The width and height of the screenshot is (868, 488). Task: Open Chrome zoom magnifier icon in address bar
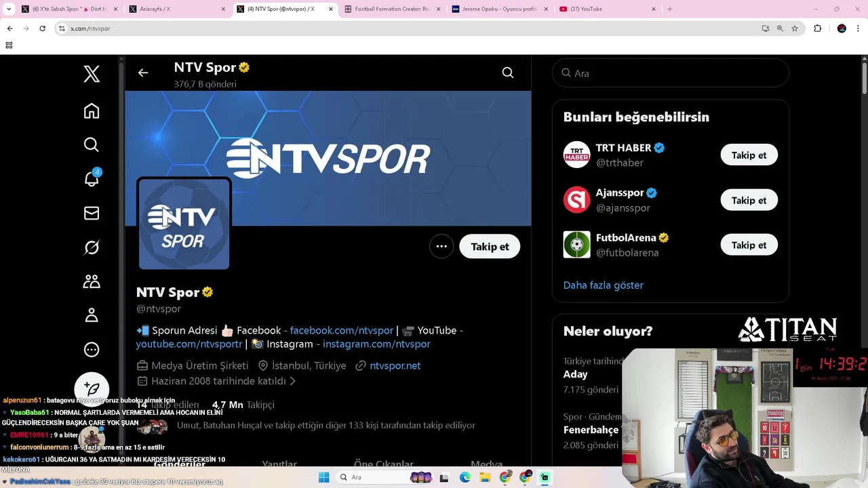(x=780, y=28)
